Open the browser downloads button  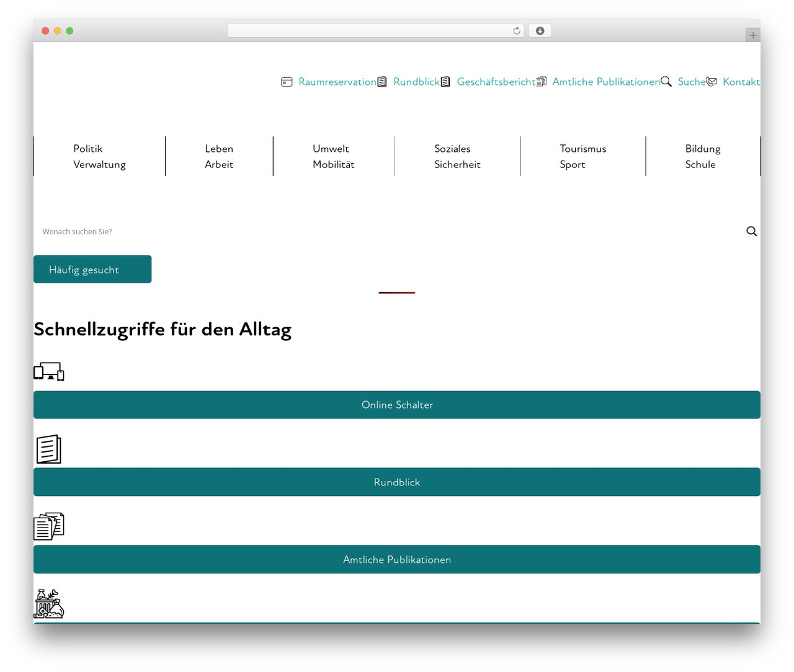click(x=540, y=31)
